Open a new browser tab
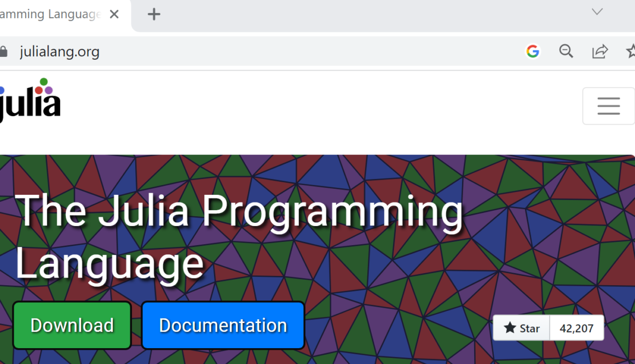The height and width of the screenshot is (364, 635). click(154, 15)
